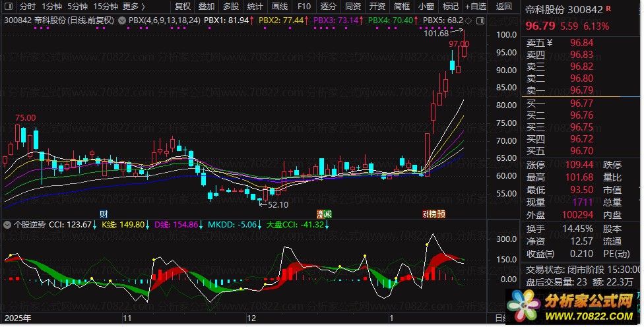Open F10 company info
Image resolution: width=644 pixels, height=327 pixels.
304,6
